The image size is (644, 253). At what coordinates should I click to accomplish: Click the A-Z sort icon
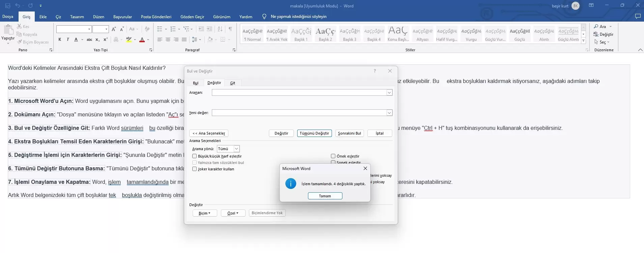tap(220, 29)
